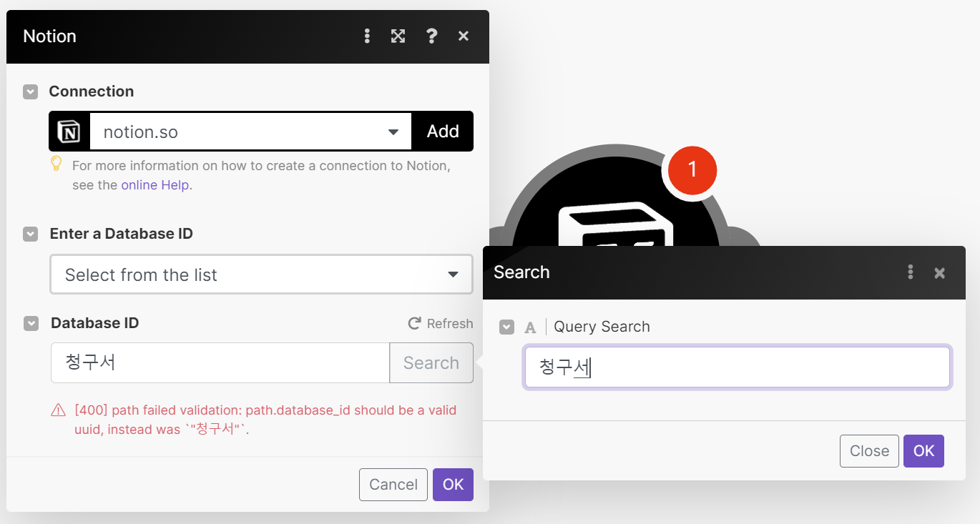Click the lightbulb hint icon
980x524 pixels.
point(57,164)
